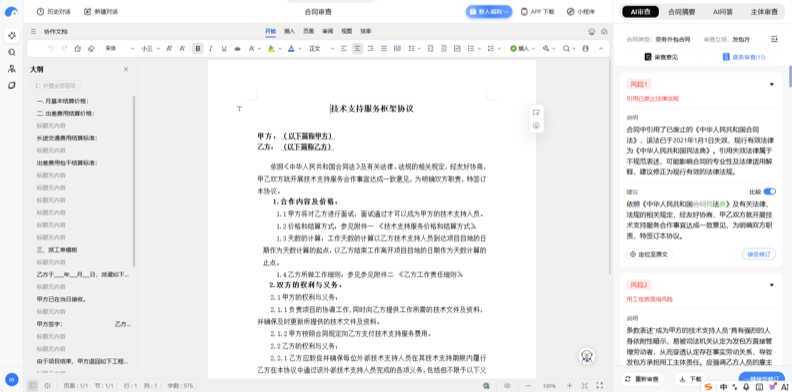
Task: Open the font size dropdown 小三
Action: tap(151, 48)
